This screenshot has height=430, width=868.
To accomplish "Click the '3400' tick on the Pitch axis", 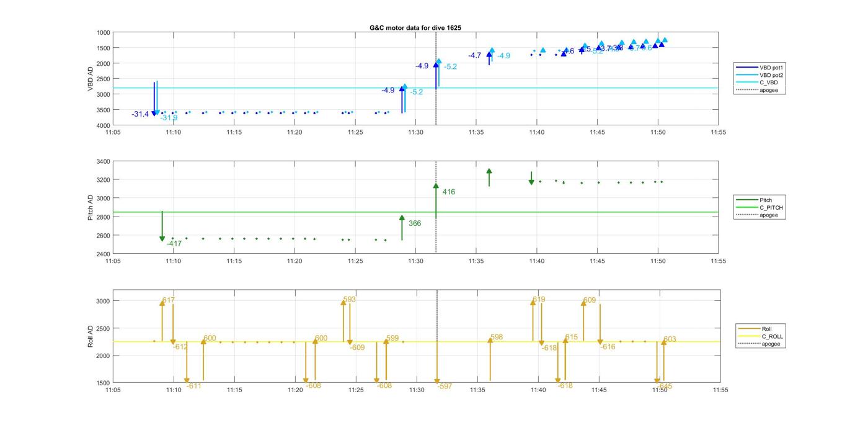I will pyautogui.click(x=104, y=161).
